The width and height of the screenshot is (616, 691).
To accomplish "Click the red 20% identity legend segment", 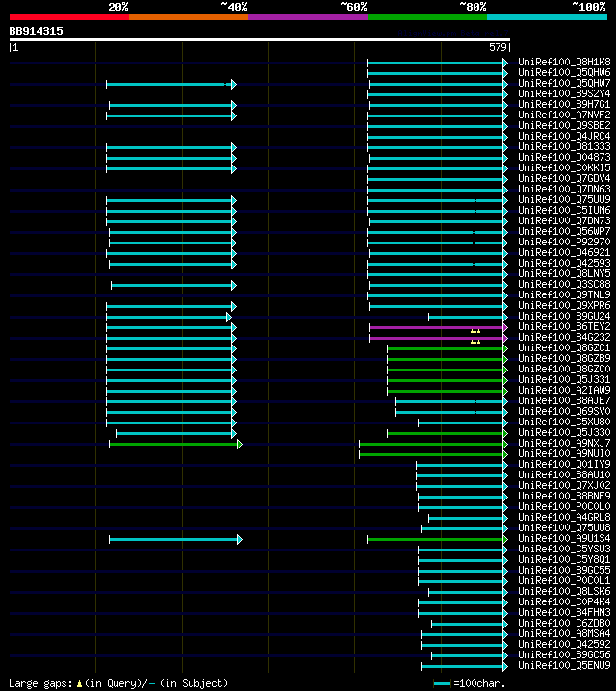I will 69,17.
